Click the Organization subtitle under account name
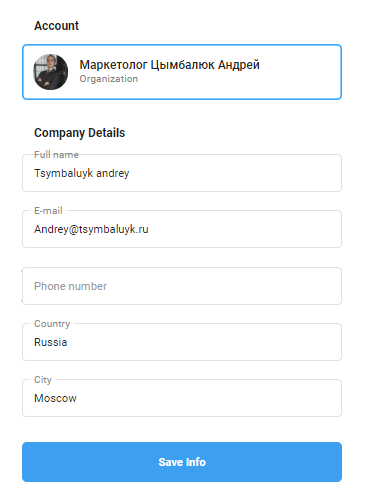Screen dimensions: 365x503 [109, 79]
